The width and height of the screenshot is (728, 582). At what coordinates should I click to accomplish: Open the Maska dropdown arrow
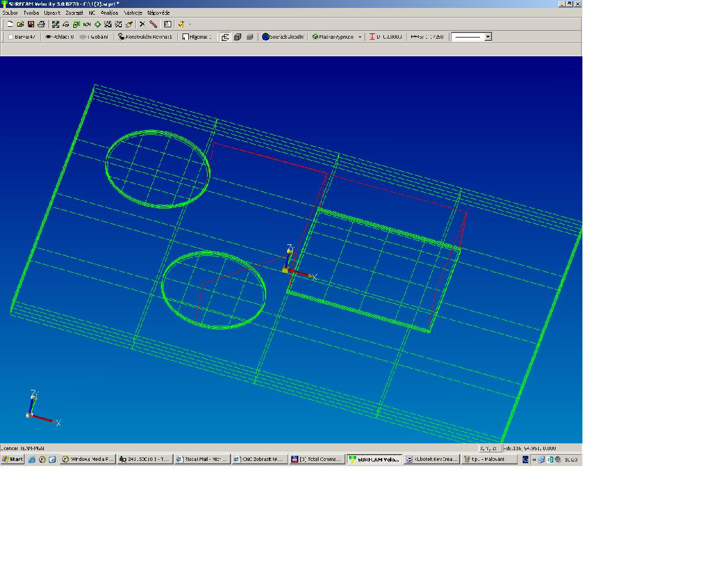click(359, 37)
